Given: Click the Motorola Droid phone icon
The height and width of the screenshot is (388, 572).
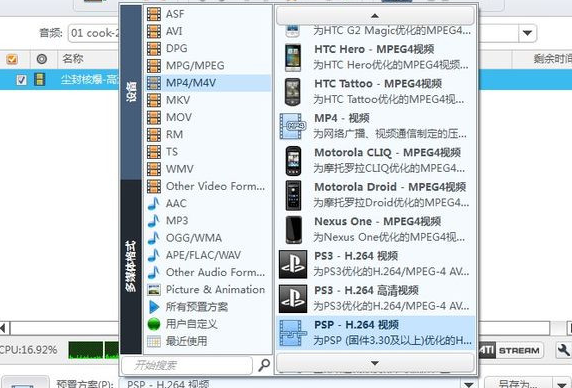Looking at the screenshot, I should pos(293,195).
